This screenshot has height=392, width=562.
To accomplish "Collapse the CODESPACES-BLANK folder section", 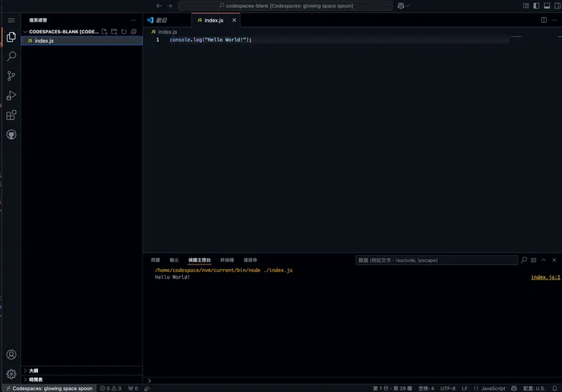I will [x=25, y=32].
